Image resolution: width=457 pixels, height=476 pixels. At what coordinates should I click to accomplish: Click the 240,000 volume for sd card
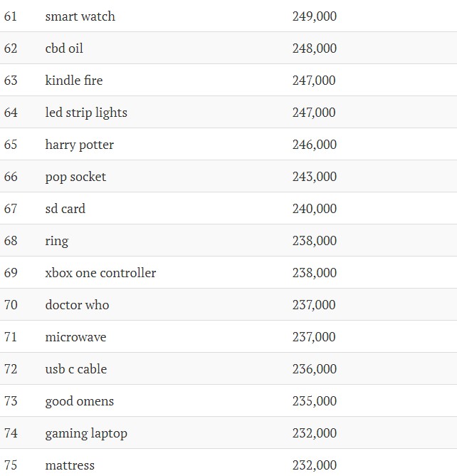click(x=315, y=209)
